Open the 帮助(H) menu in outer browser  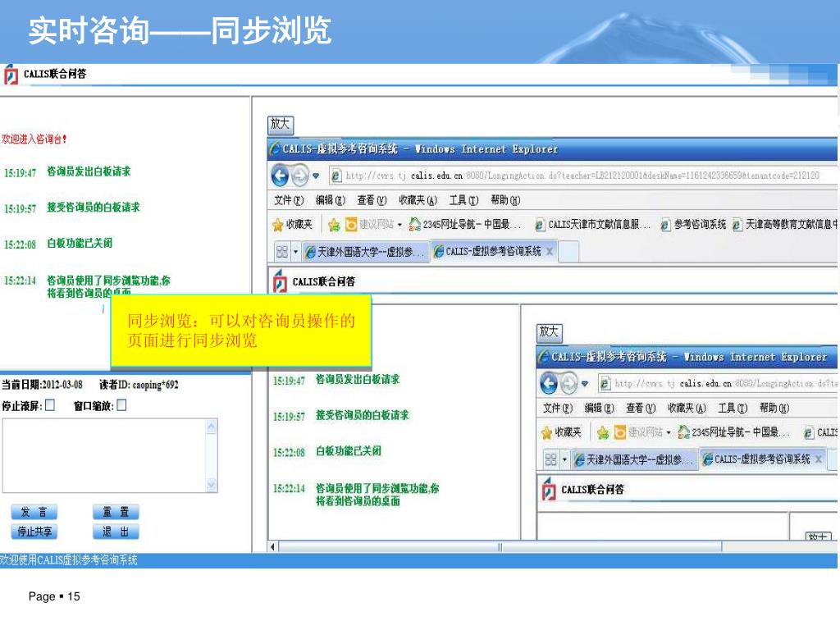505,200
